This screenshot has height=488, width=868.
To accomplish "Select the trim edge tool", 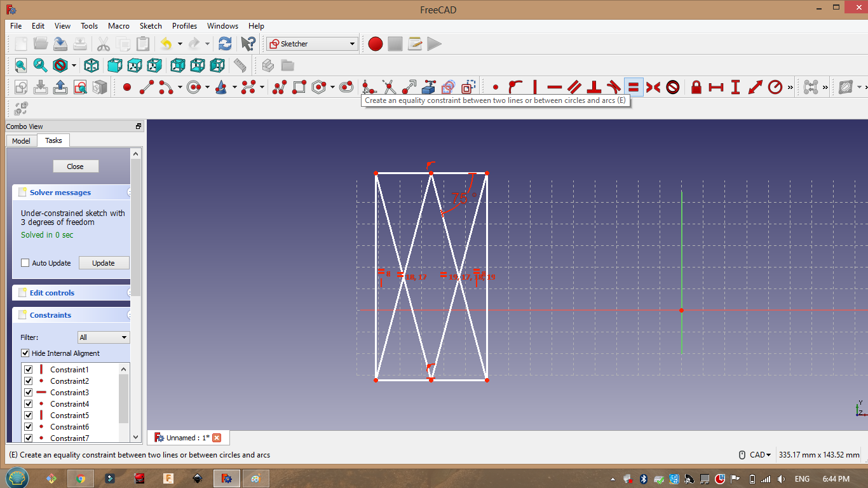I will point(389,87).
